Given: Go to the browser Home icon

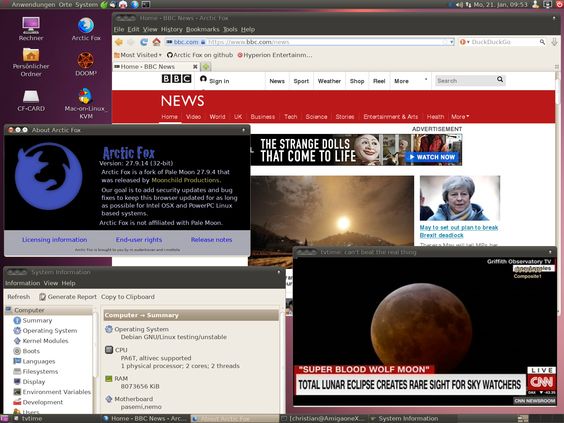Looking at the screenshot, I should (156, 42).
